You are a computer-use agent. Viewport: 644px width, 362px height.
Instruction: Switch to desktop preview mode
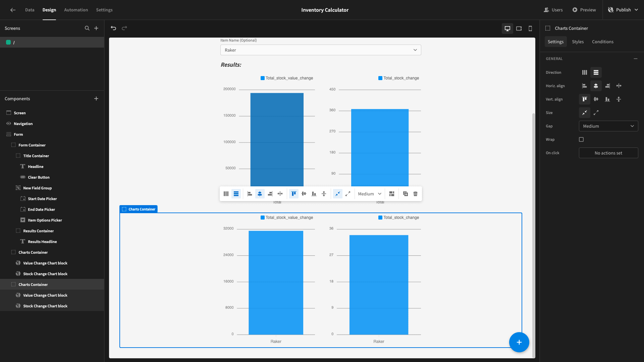[x=507, y=28]
